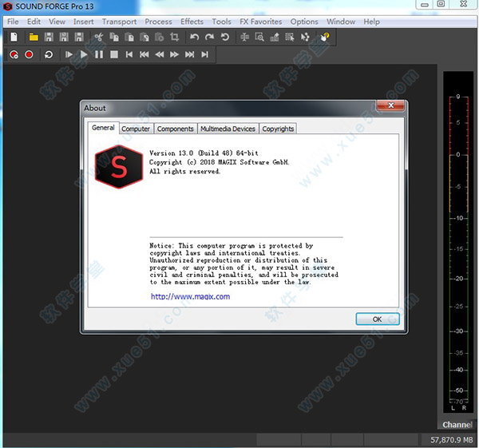This screenshot has height=448, width=479.
Task: Click the Pause button
Action: click(99, 54)
